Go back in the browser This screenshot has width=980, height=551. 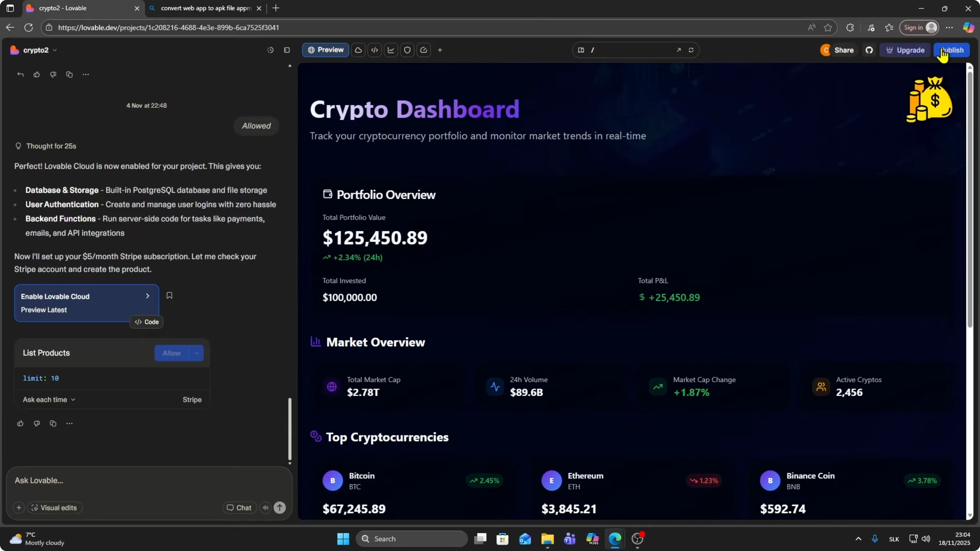point(10,27)
